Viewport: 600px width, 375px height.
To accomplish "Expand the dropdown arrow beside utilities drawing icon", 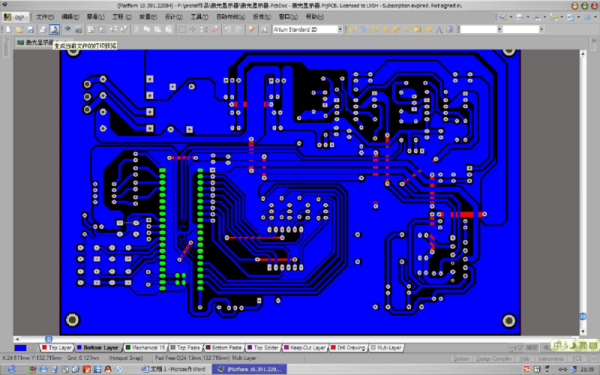I will (511, 17).
